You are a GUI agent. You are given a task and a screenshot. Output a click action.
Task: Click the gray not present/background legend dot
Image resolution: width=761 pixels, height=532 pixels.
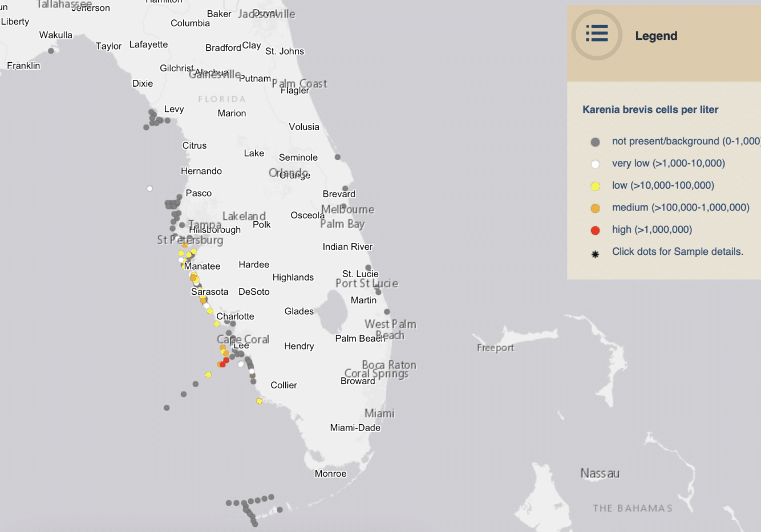596,141
